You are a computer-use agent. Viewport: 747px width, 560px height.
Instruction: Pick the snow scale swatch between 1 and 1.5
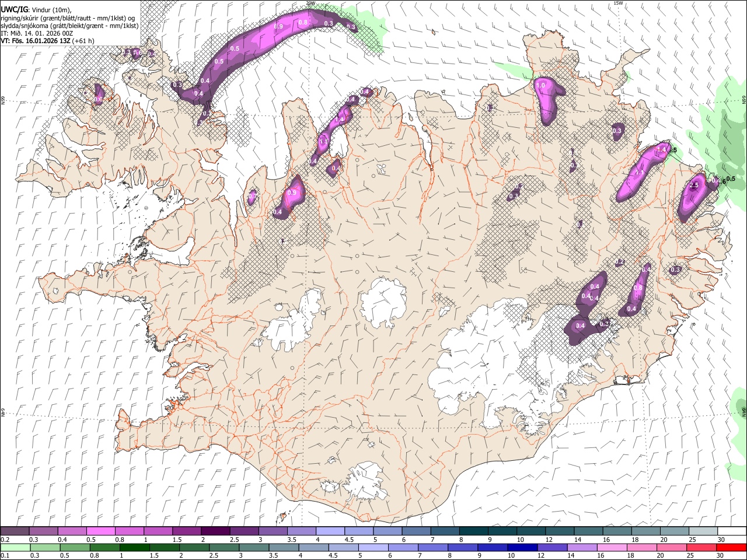pos(158,531)
